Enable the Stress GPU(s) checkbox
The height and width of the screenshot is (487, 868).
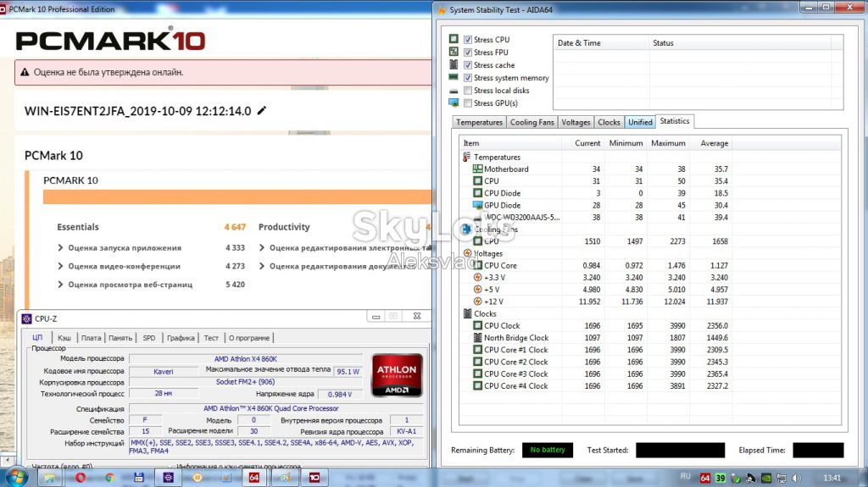tap(468, 103)
